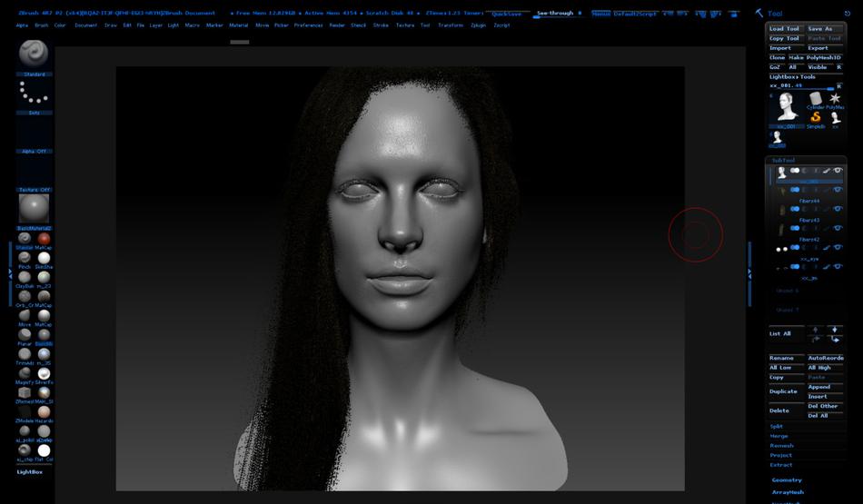Click the Save As button

click(x=825, y=29)
